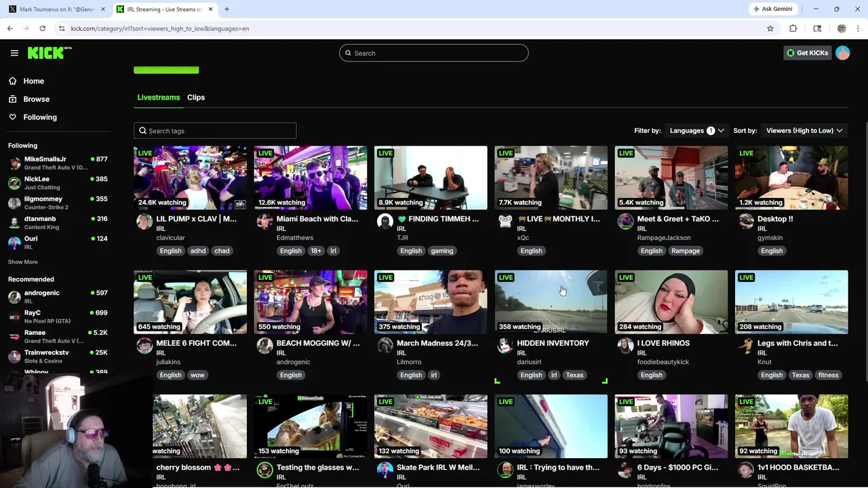The height and width of the screenshot is (488, 868).
Task: Open the Languages filter dropdown
Action: pyautogui.click(x=696, y=130)
